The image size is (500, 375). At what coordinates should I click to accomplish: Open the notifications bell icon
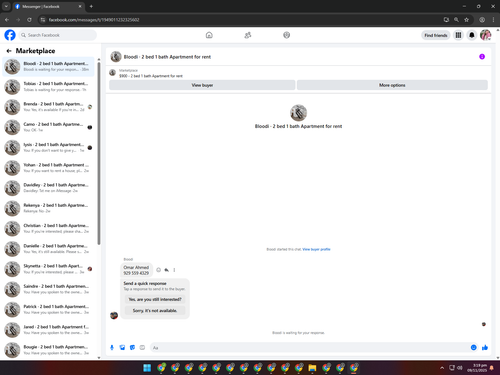(x=472, y=35)
